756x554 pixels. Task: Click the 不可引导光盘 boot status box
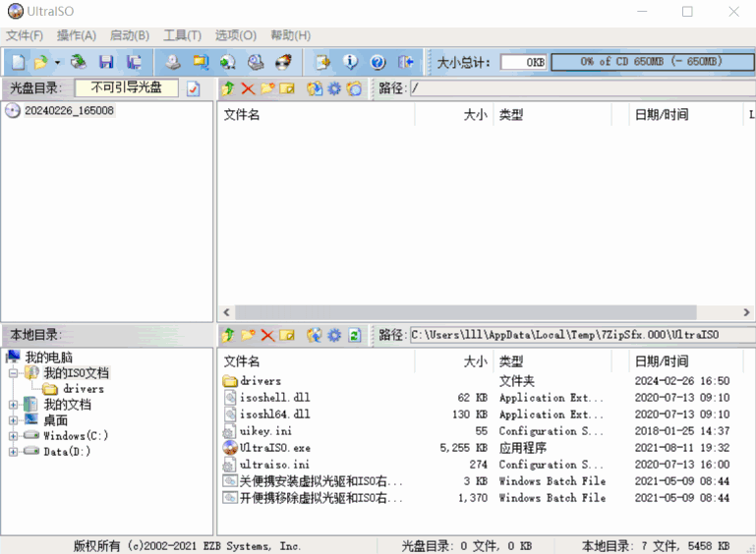point(126,87)
